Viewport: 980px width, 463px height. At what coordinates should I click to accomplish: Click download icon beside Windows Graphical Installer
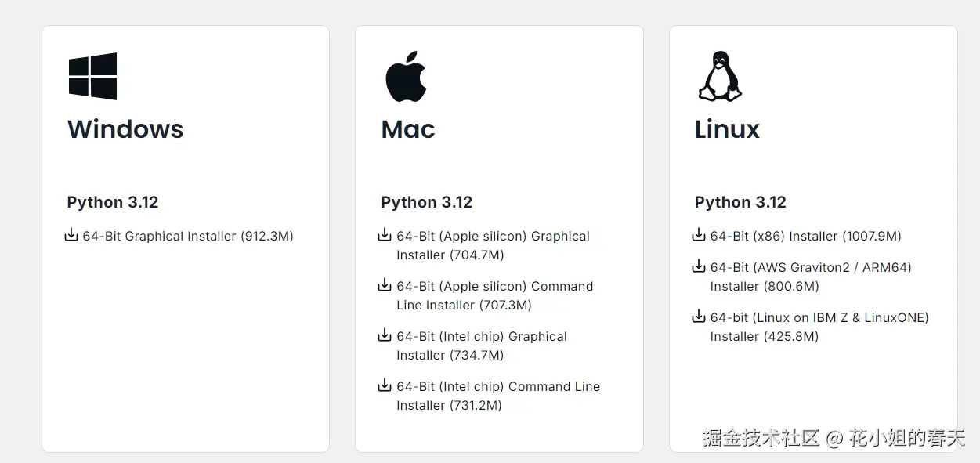71,235
